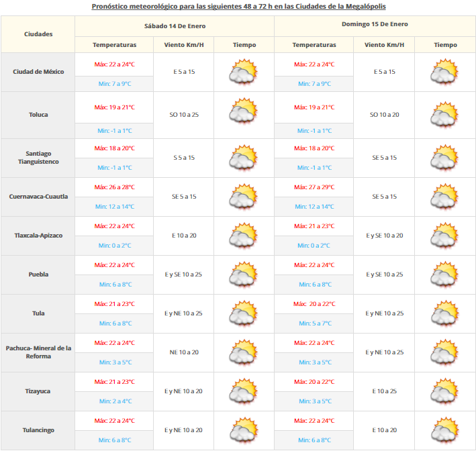Click the 'Ciudad de México' row label
The image size is (476, 453).
[38, 72]
